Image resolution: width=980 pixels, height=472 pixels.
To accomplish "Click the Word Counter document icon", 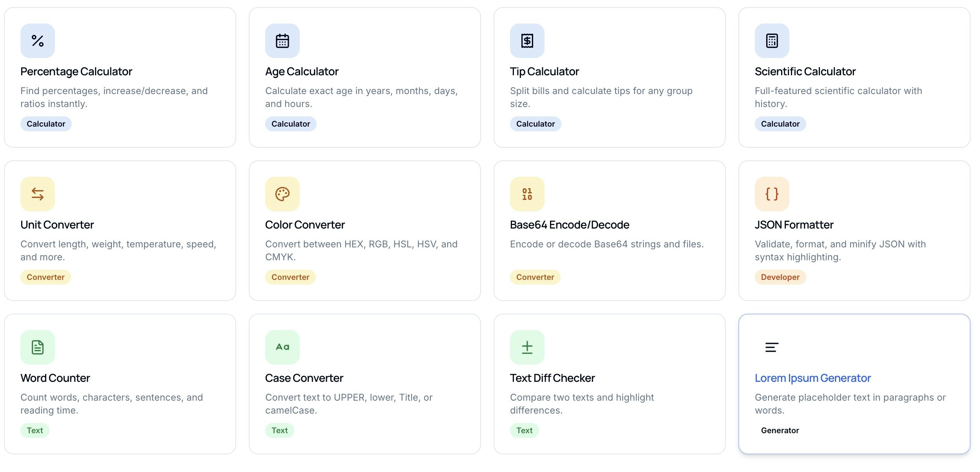I will point(37,347).
